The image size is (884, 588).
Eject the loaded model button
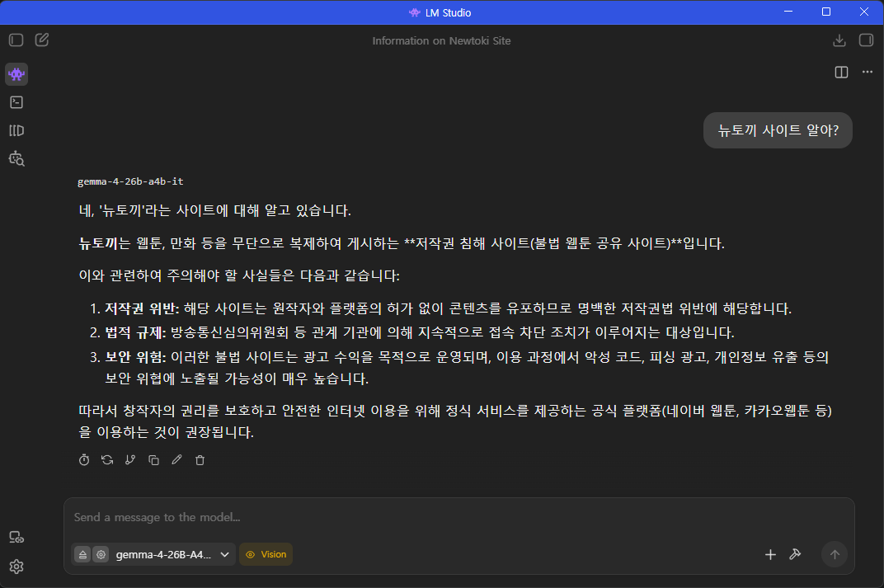point(82,555)
